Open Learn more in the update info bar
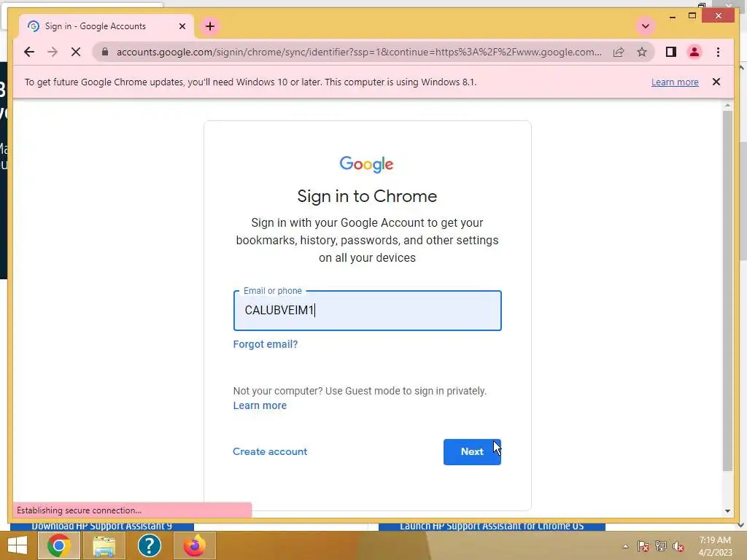 (675, 82)
